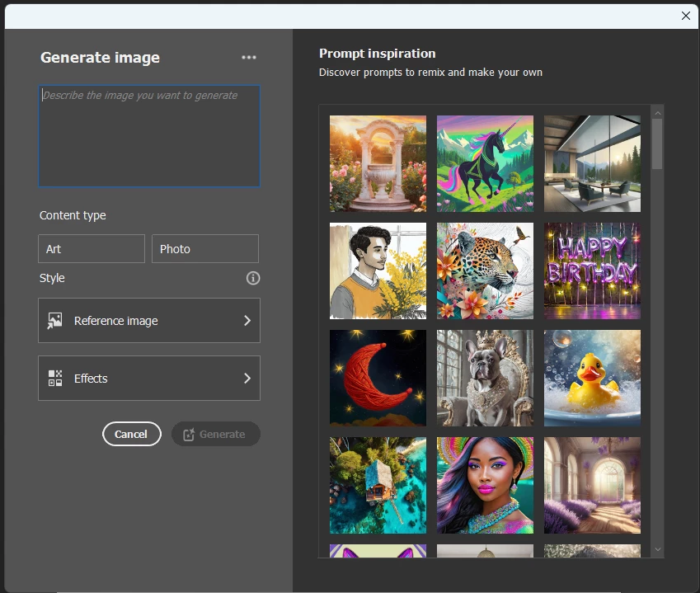Click the Style info icon
This screenshot has width=700, height=593.
tap(253, 278)
